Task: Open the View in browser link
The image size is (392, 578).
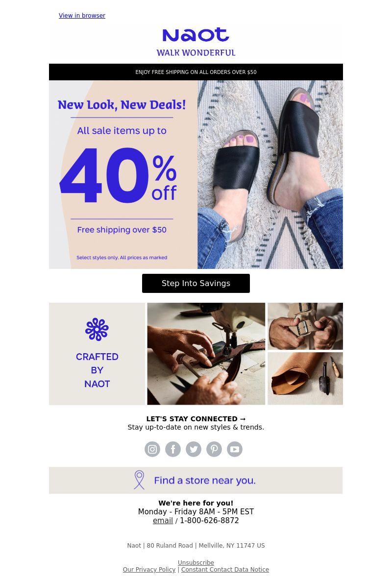Action: click(x=82, y=16)
